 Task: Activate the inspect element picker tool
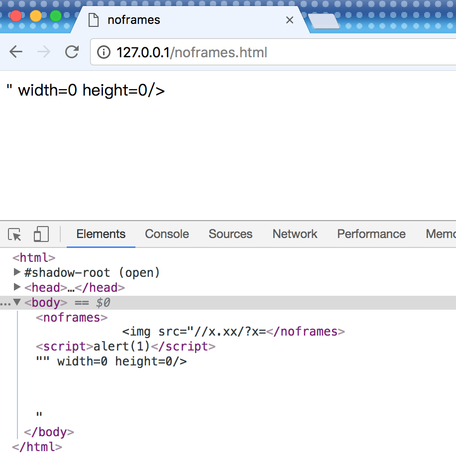(x=14, y=235)
